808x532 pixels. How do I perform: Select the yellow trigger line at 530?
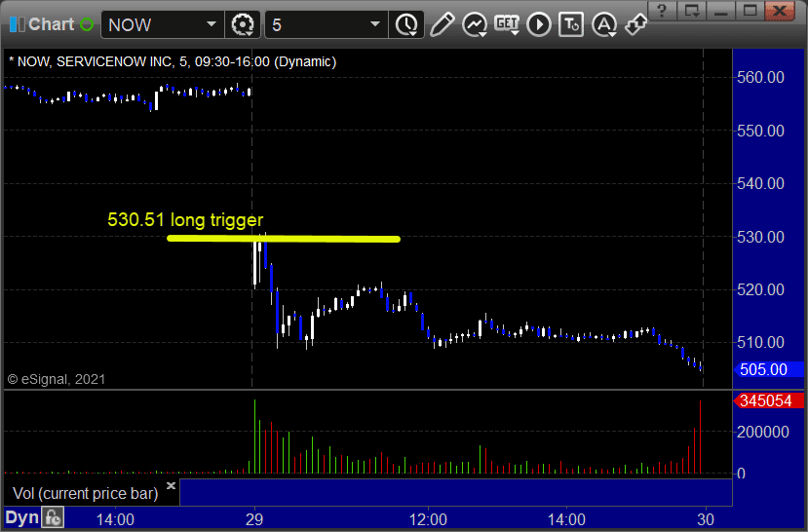(284, 239)
